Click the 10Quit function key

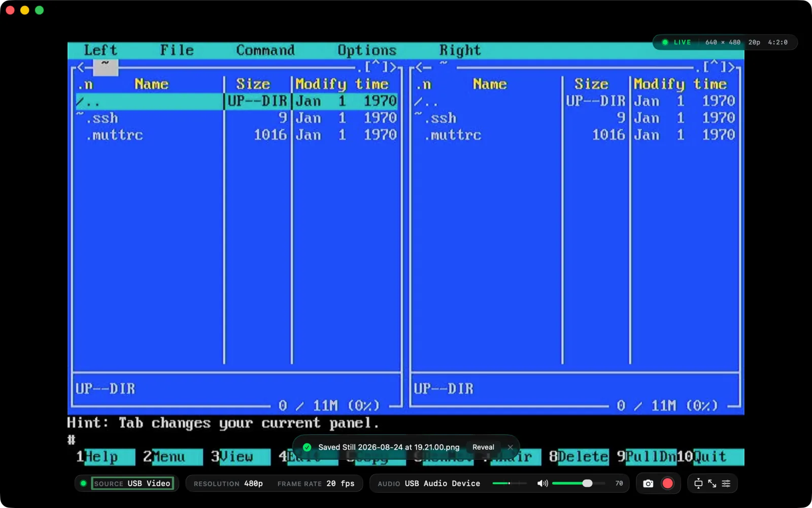[x=710, y=457]
